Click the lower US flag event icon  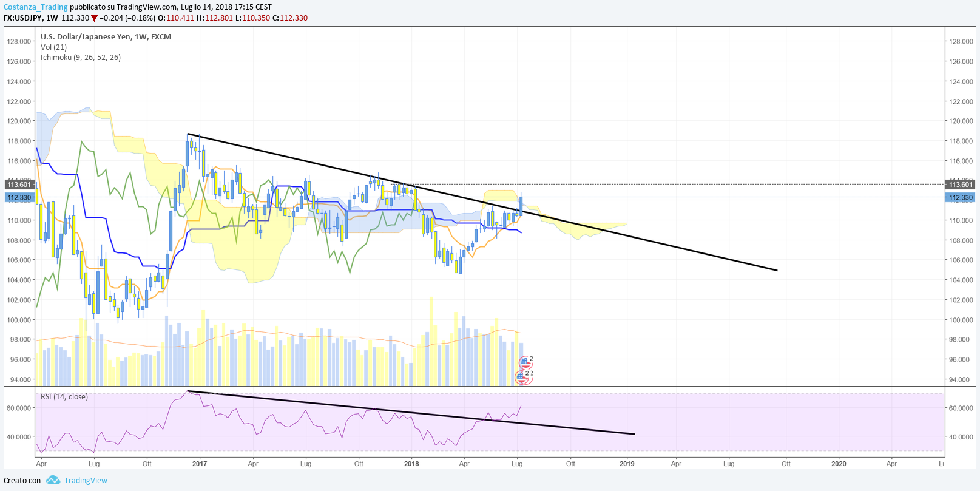pos(522,377)
